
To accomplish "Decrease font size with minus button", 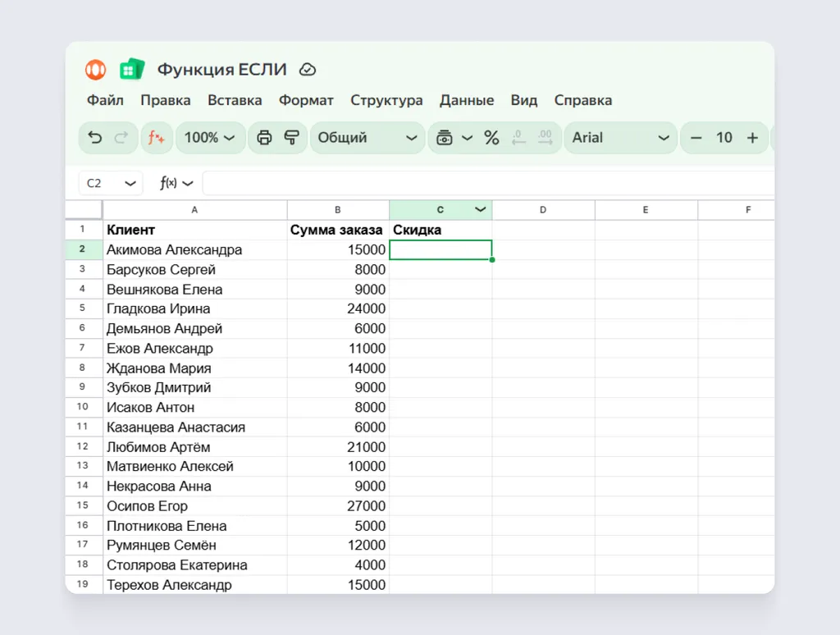I will point(696,138).
